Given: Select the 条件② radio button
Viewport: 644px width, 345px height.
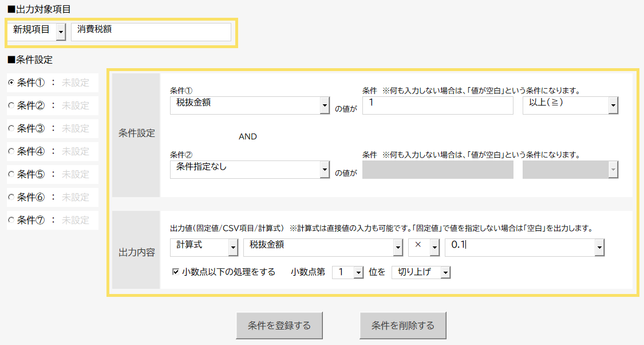Looking at the screenshot, I should click(x=11, y=105).
